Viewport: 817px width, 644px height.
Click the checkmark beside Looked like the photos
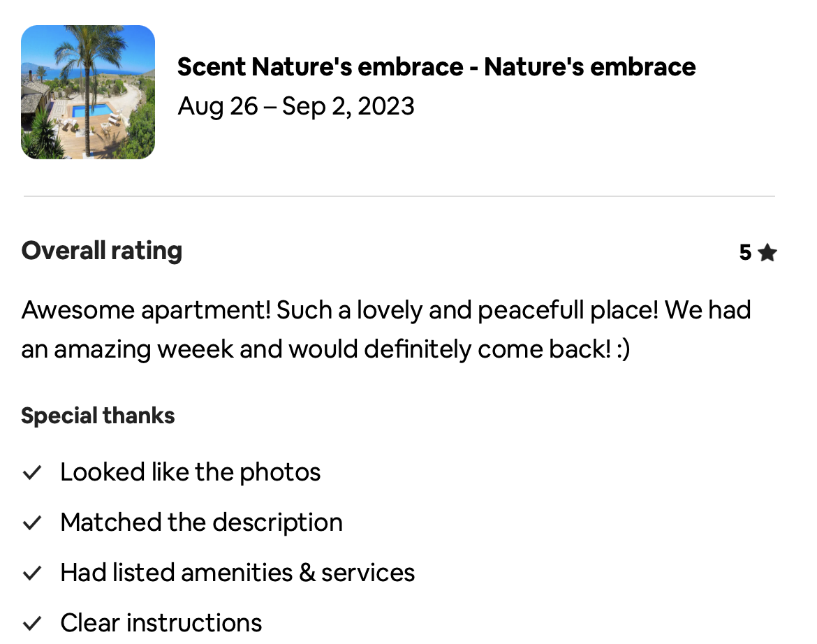(32, 473)
